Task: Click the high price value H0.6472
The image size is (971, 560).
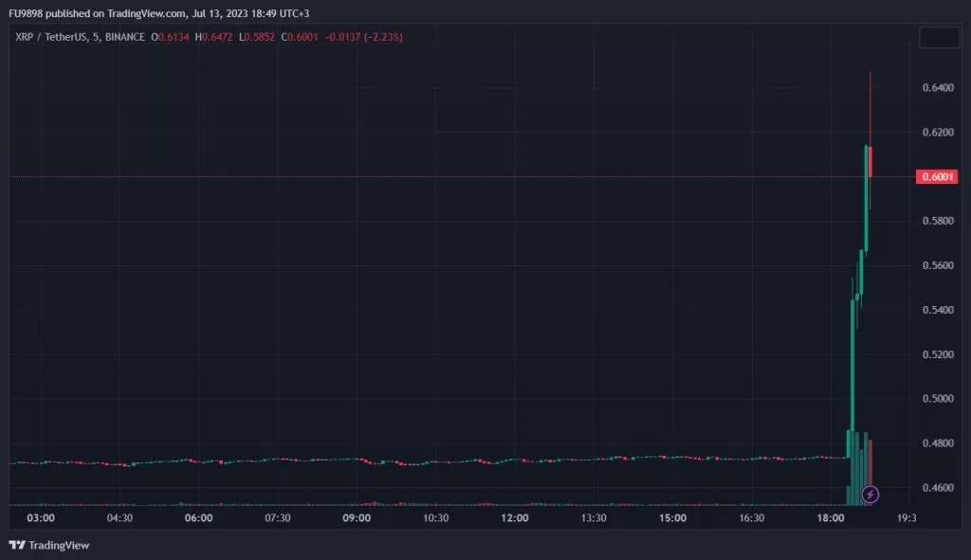Action: pyautogui.click(x=216, y=37)
